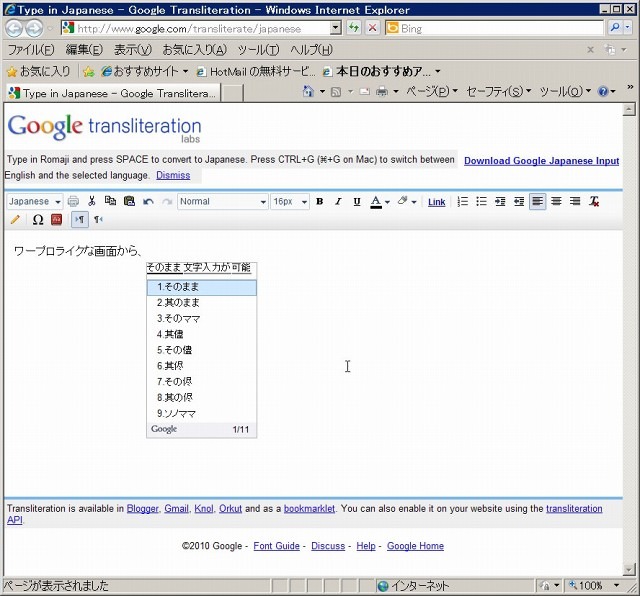Toggle right text alignment
Image resolution: width=640 pixels, height=596 pixels.
[575, 201]
